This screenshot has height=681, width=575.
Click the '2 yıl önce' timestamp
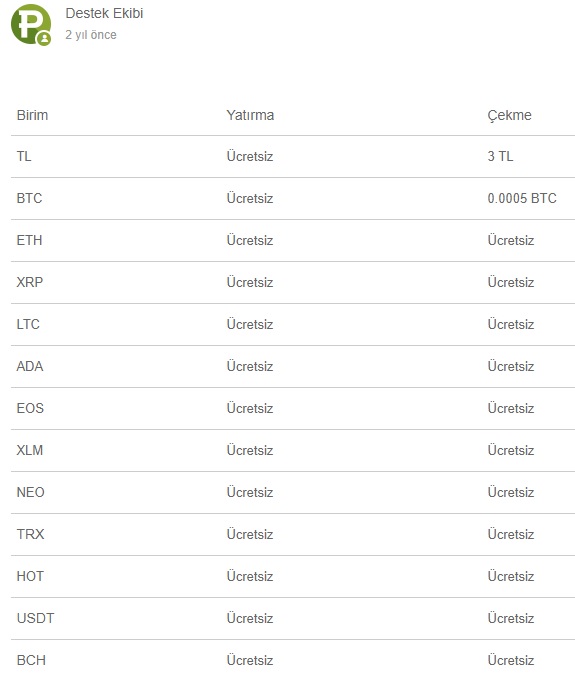(91, 35)
